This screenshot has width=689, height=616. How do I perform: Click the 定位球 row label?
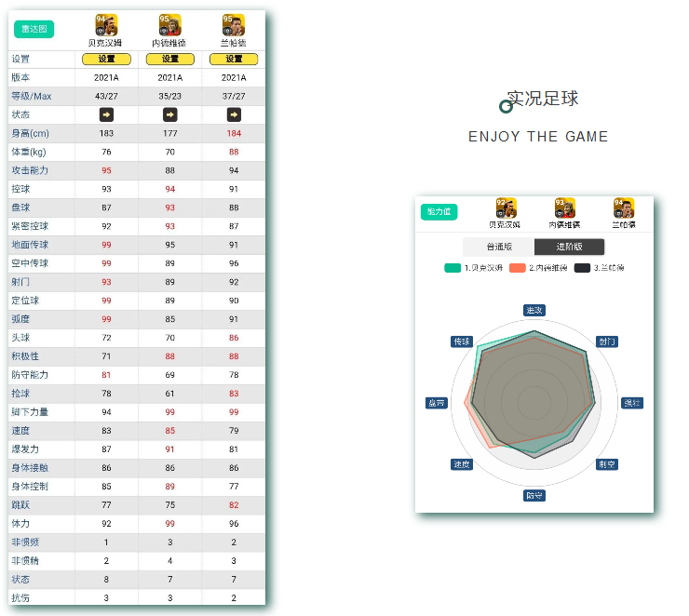[x=25, y=301]
